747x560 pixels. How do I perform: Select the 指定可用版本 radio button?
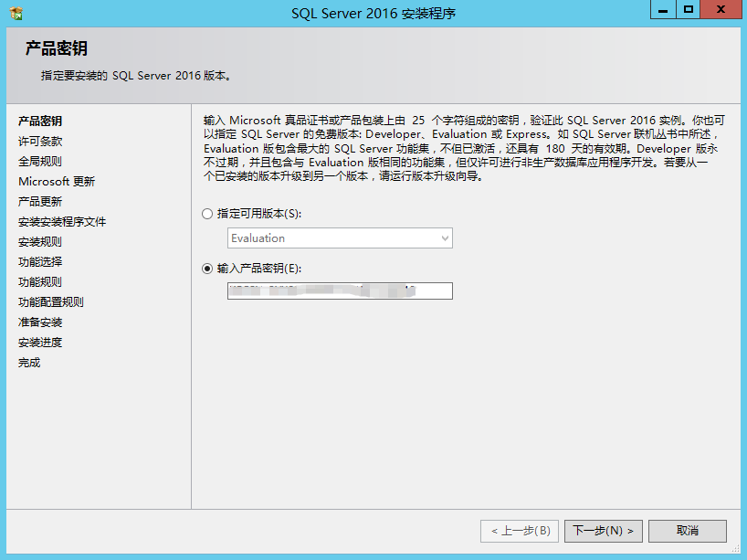coord(206,214)
